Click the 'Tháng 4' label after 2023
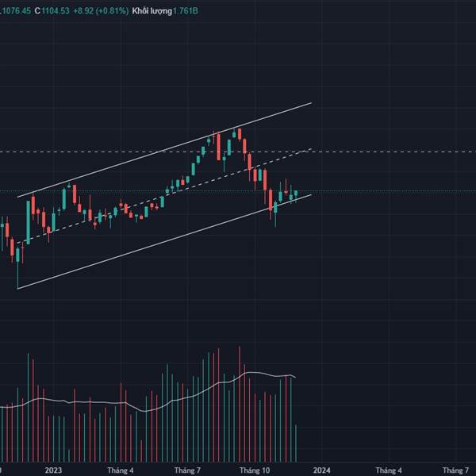Image resolution: width=476 pixels, height=476 pixels. tap(121, 470)
